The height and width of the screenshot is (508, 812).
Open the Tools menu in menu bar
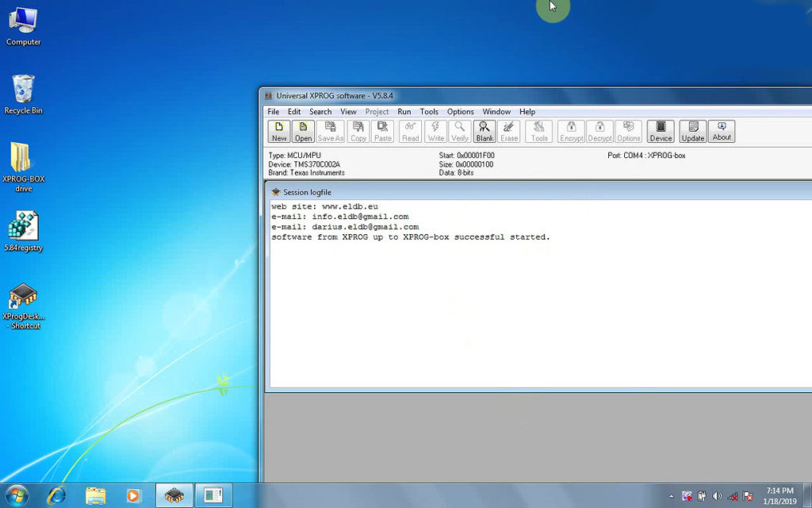click(x=429, y=111)
